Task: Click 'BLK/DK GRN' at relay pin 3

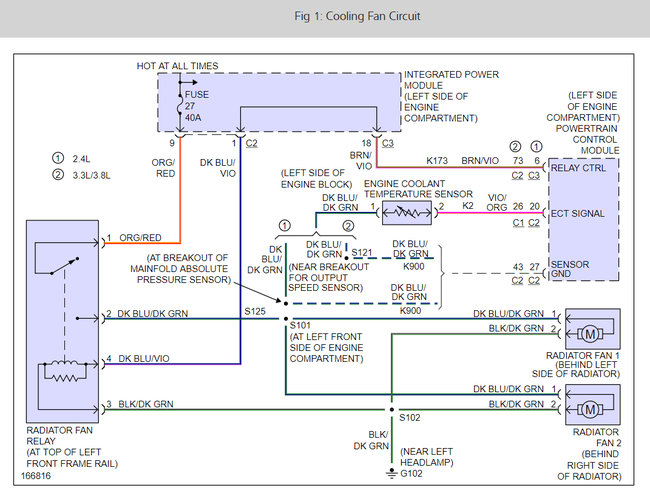Action: point(146,404)
